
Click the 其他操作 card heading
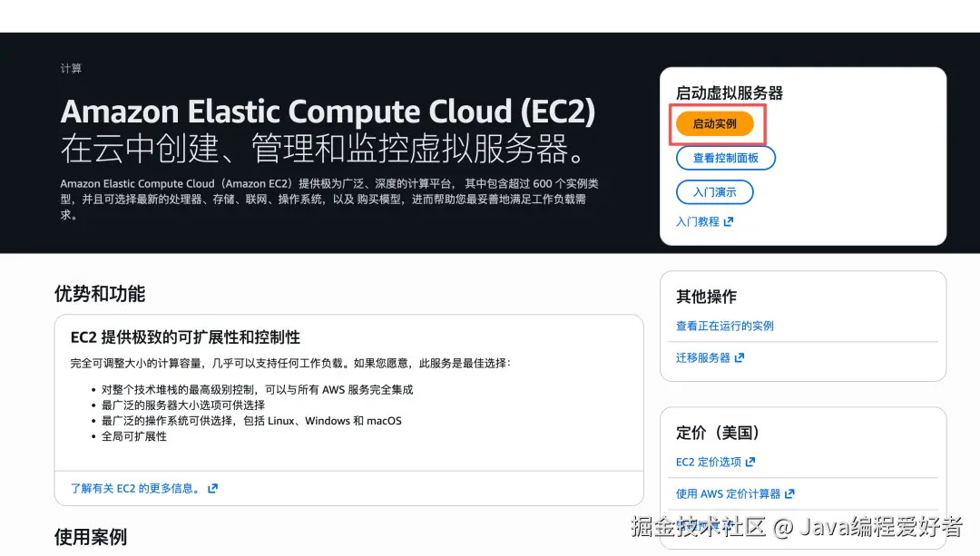pos(706,297)
